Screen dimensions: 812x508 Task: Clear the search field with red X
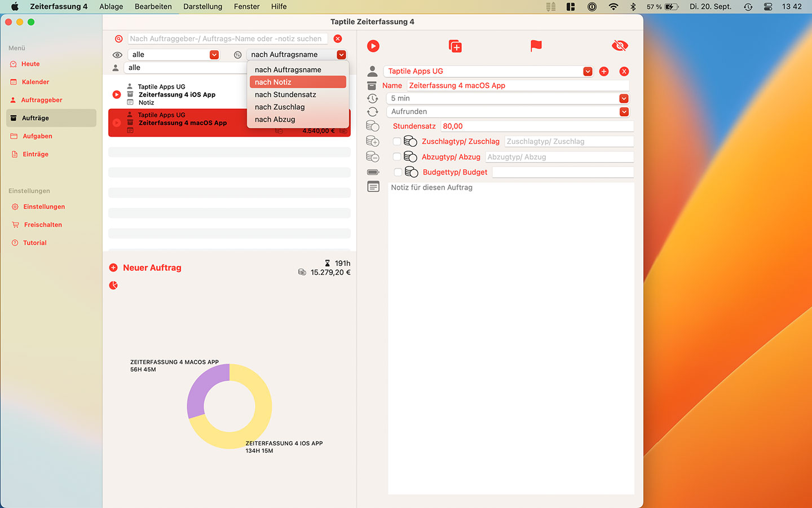(338, 39)
